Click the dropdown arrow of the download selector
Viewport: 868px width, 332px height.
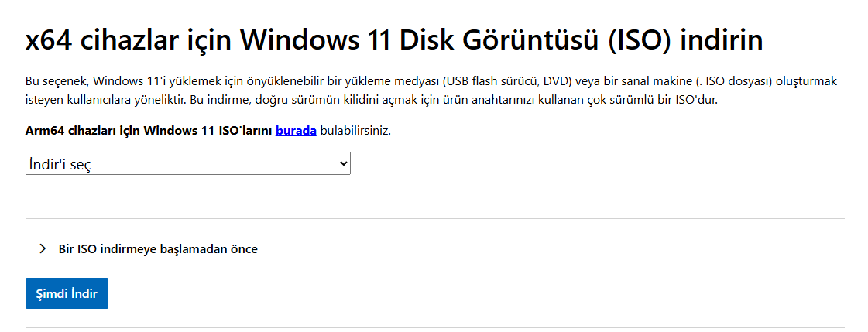tap(343, 164)
